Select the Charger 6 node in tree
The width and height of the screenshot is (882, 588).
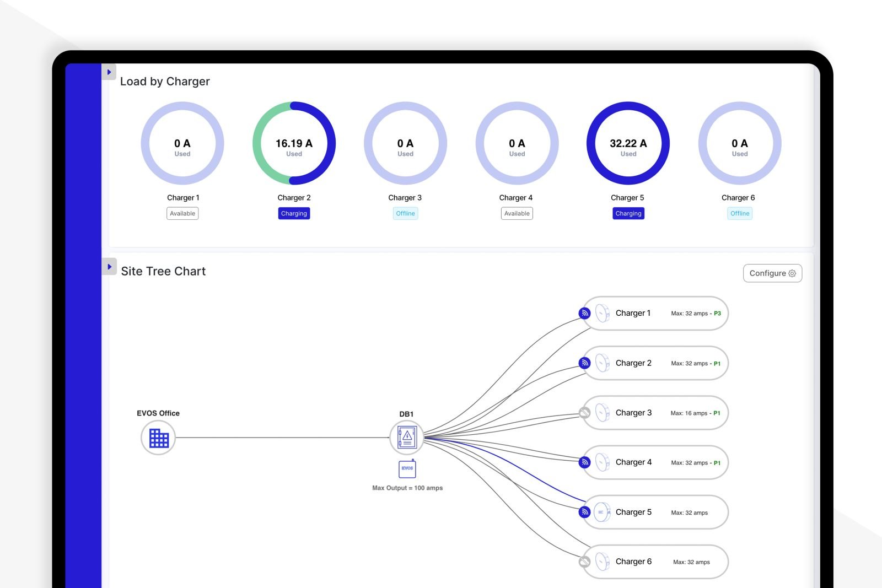[x=656, y=562]
